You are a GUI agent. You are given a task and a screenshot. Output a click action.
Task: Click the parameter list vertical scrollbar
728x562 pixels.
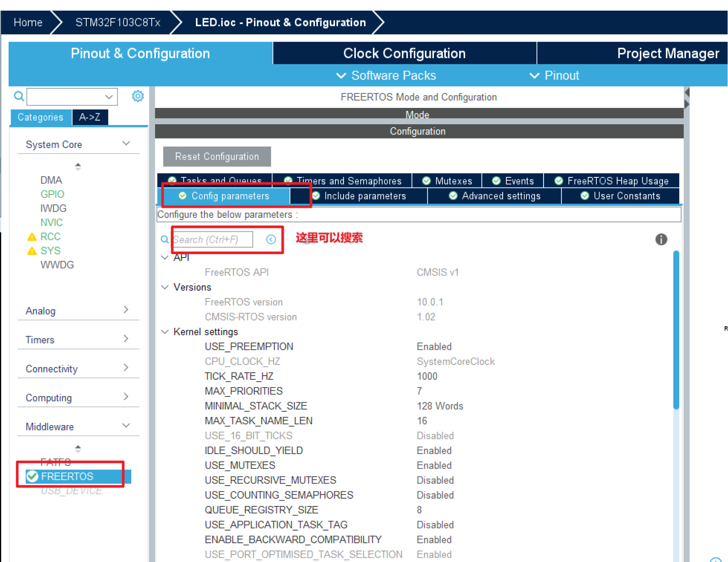coord(676,329)
